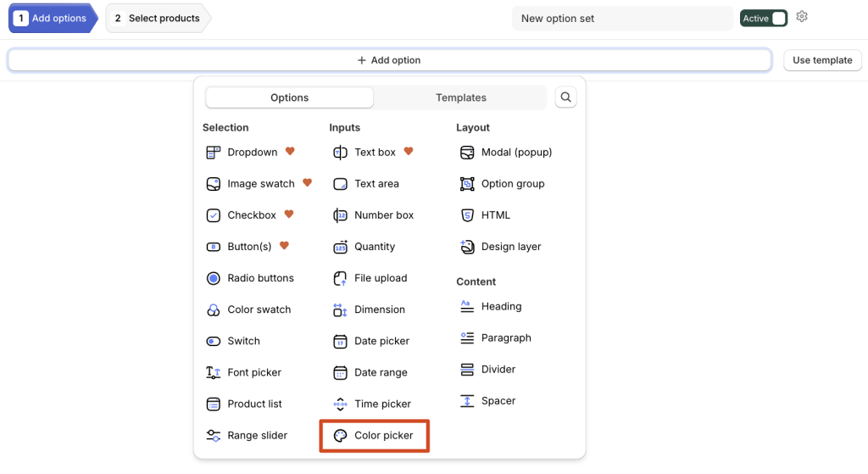
Task: Switch to the Templates tab
Action: 460,98
